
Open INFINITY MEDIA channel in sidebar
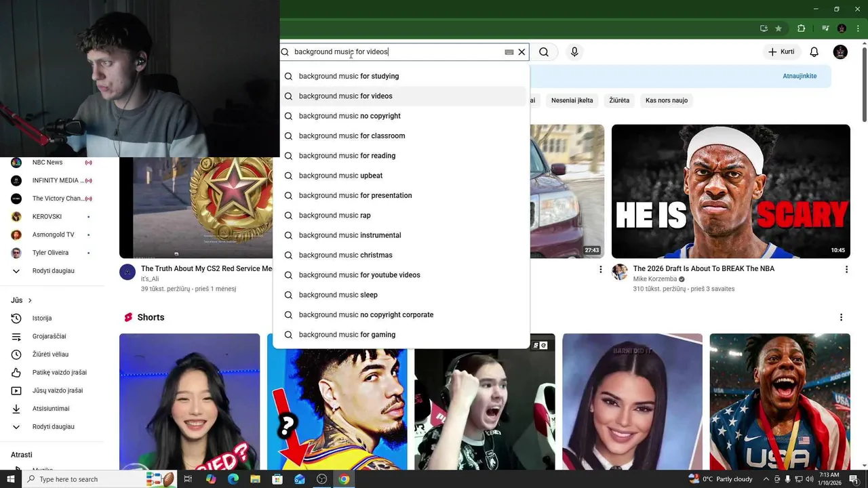pos(52,180)
